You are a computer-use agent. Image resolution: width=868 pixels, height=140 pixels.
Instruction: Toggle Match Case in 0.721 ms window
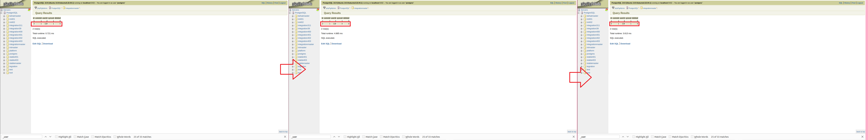(x=75, y=137)
